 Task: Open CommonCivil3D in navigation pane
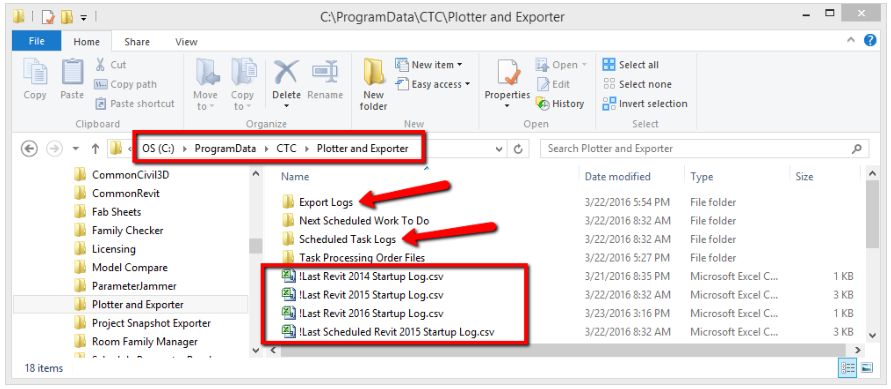[x=130, y=175]
